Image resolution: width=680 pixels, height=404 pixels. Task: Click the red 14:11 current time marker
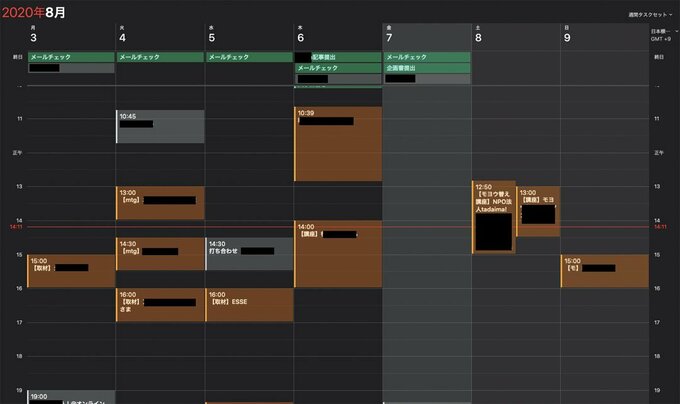tap(15, 228)
